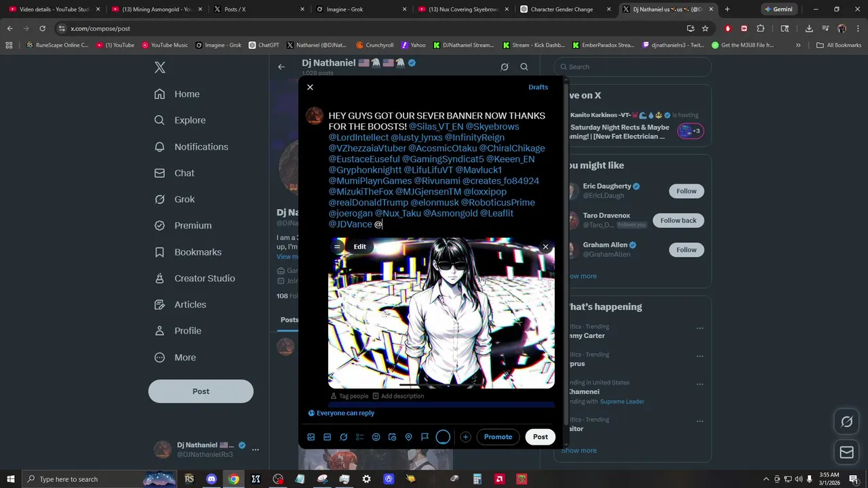Click the X logo in sidebar
The width and height of the screenshot is (868, 488).
tap(160, 67)
